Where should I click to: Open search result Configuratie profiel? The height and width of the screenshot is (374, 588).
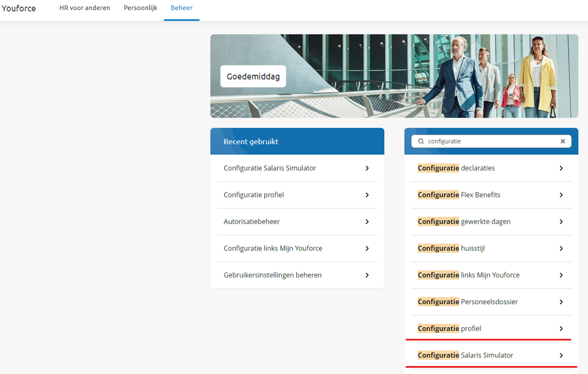tap(491, 328)
